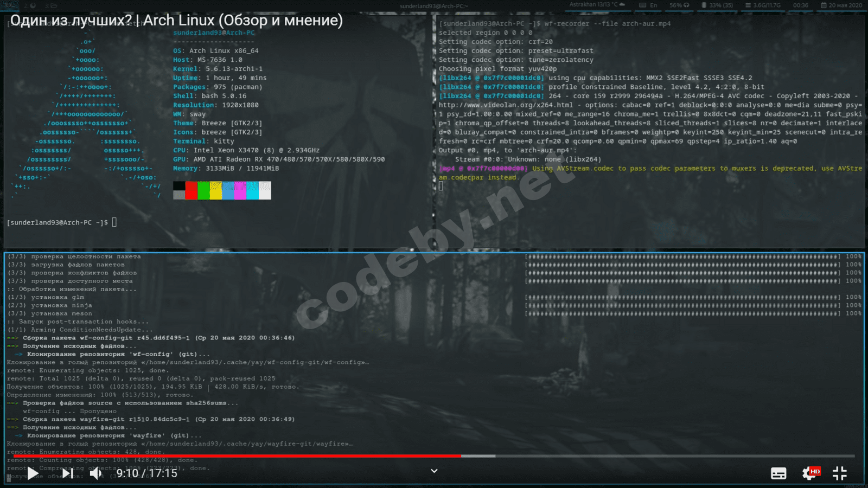Click the magenta color block in neofetch
Viewport: 868px width, 488px height.
[240, 190]
